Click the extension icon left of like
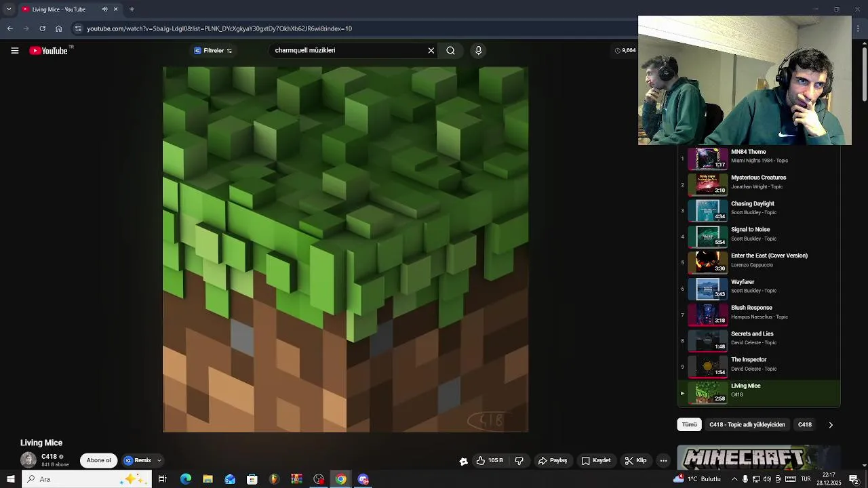Viewport: 868px width, 488px height. click(463, 461)
